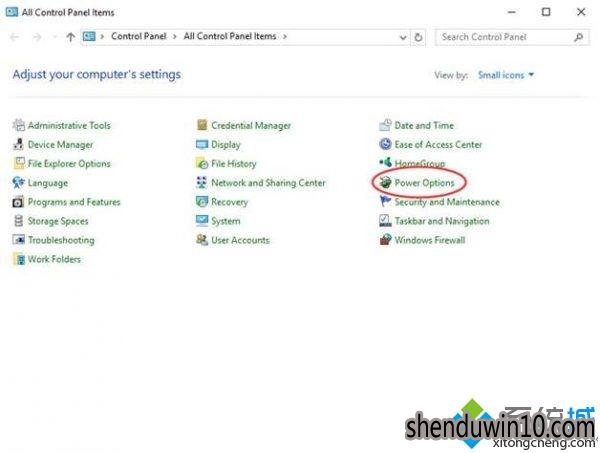Click the File History icon
600x453 pixels.
202,163
